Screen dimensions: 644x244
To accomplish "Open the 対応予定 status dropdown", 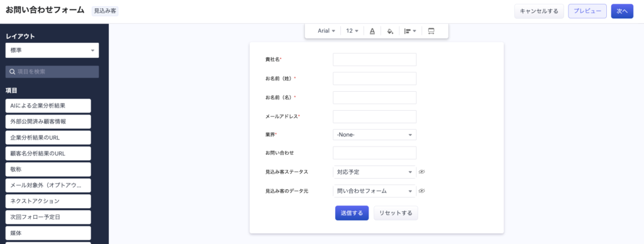I will point(375,172).
